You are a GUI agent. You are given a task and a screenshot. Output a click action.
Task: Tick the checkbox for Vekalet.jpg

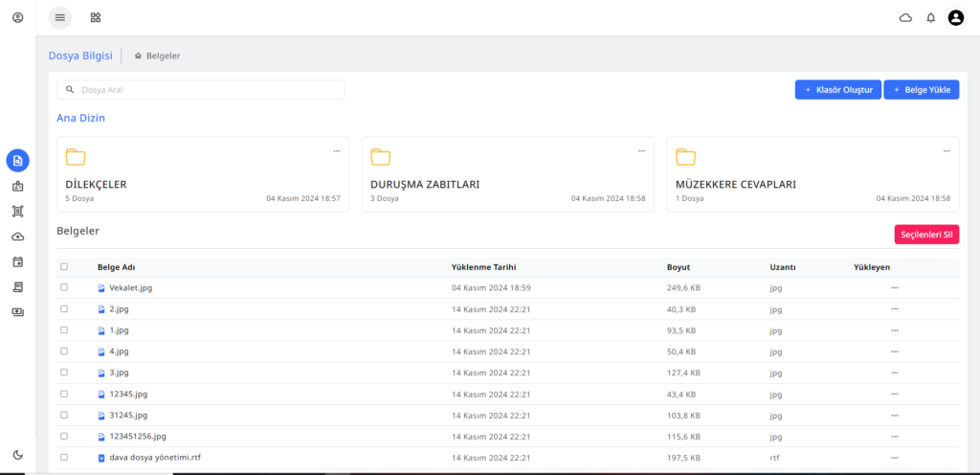(x=64, y=287)
